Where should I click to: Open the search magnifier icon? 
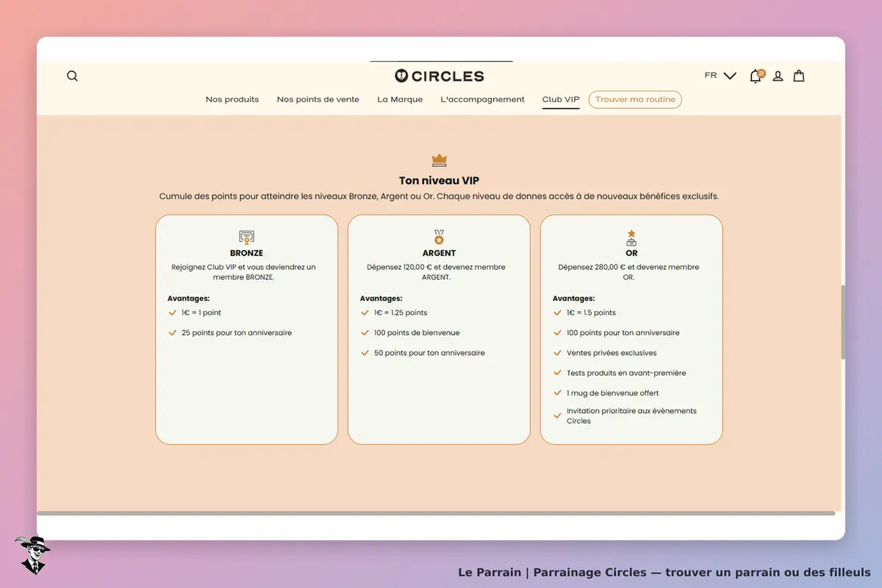coord(72,76)
